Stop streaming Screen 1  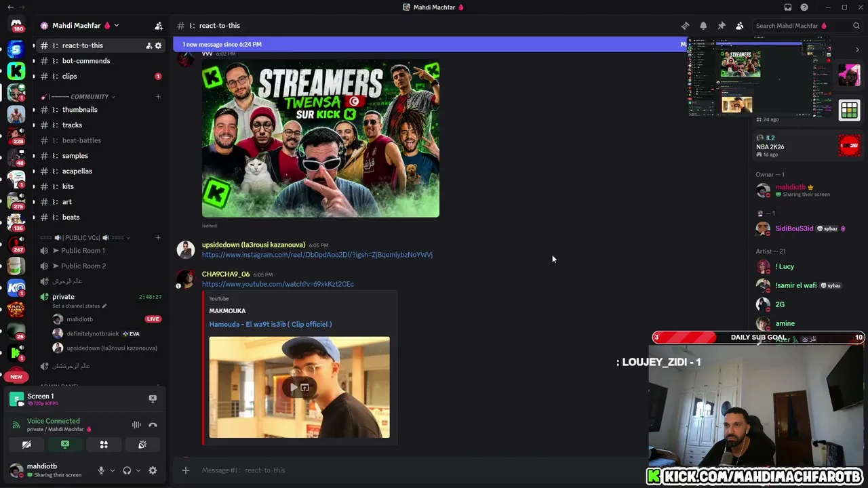pos(153,399)
